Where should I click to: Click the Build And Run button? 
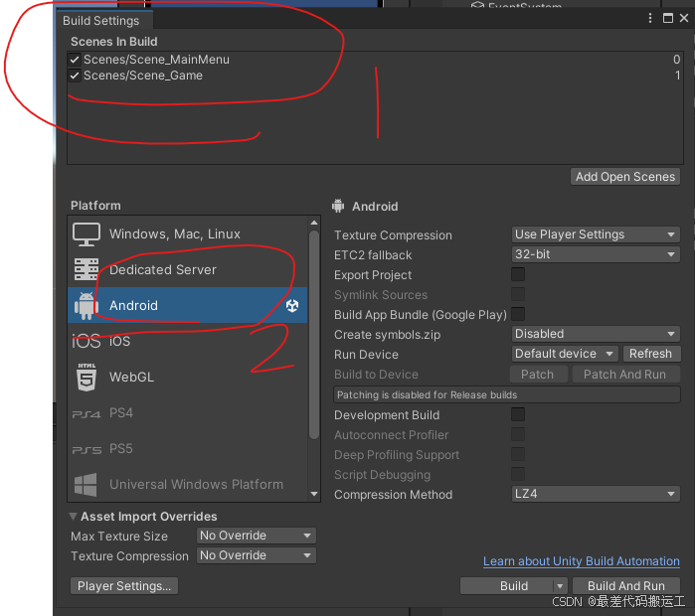(x=626, y=586)
